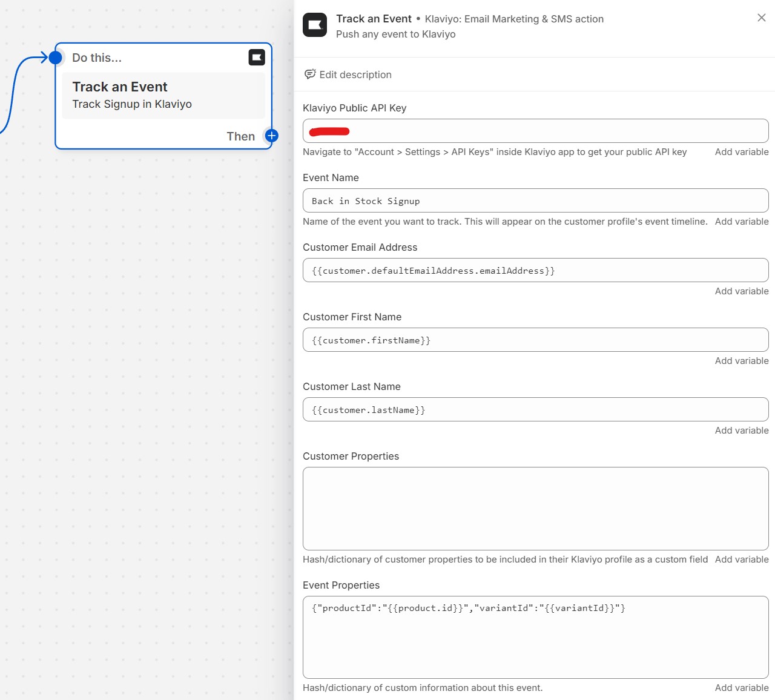Click the 'Then' label on the card
The height and width of the screenshot is (700, 775).
point(240,136)
